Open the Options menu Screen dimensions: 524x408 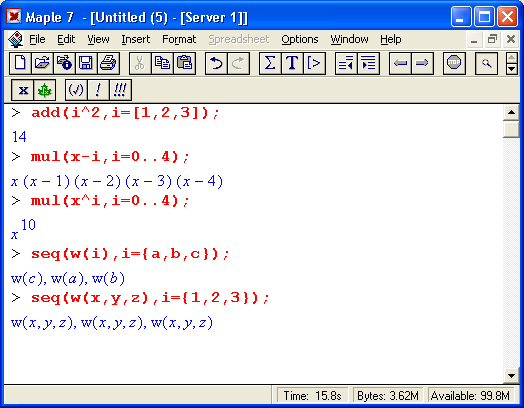click(300, 39)
